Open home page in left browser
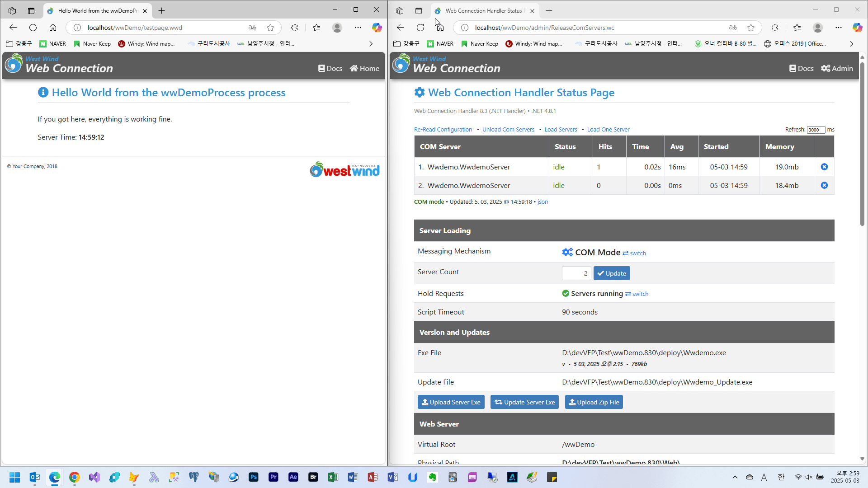 pyautogui.click(x=53, y=28)
